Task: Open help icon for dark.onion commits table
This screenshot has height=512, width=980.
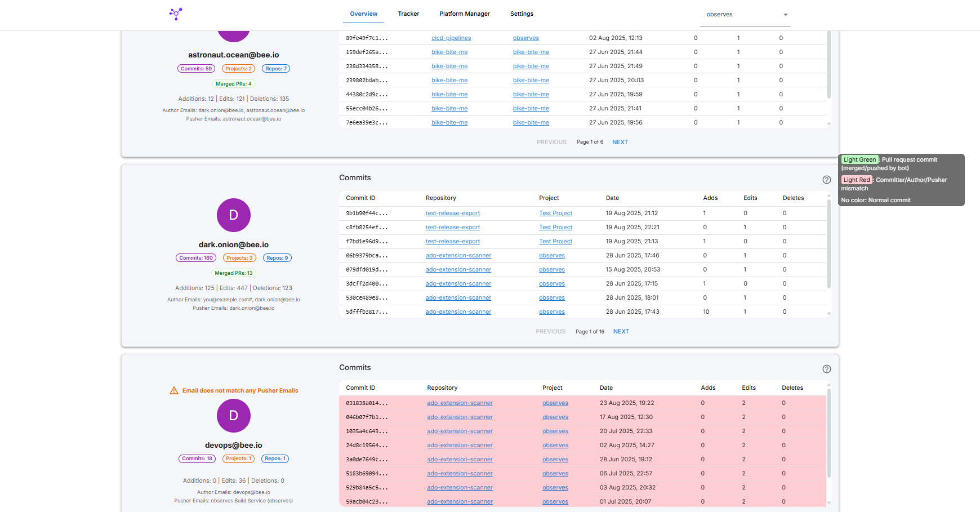Action: pyautogui.click(x=826, y=180)
